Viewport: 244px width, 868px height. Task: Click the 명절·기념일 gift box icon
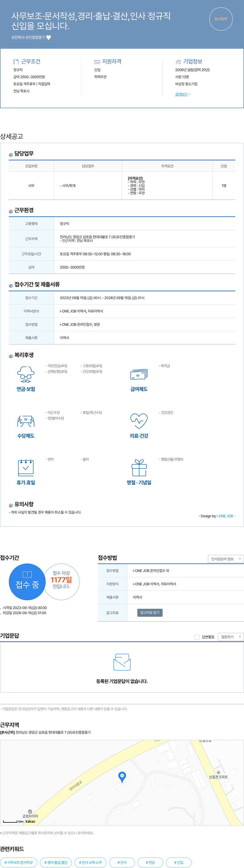(x=139, y=468)
